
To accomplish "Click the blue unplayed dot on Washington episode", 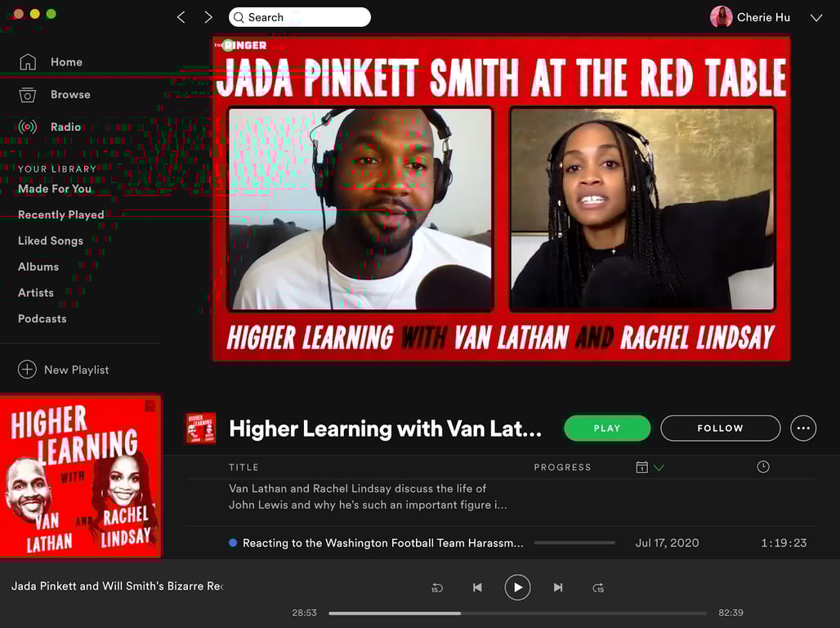I will point(233,543).
